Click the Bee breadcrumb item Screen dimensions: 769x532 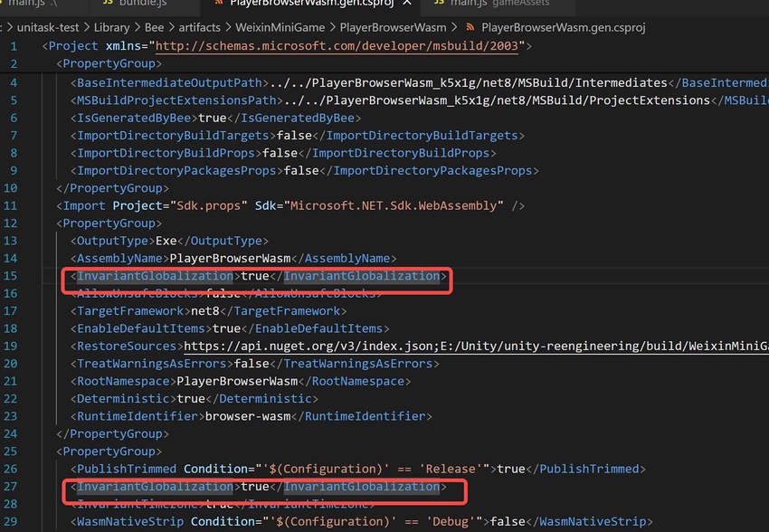[x=155, y=27]
